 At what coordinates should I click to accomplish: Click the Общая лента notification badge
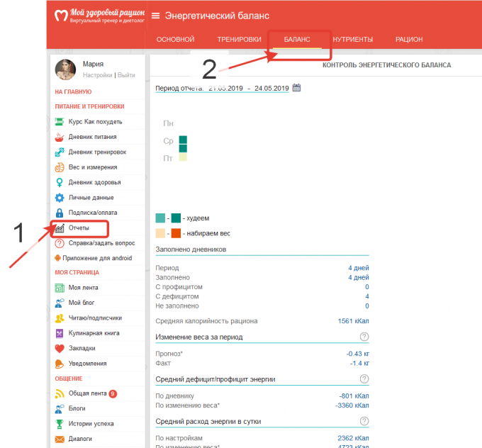point(113,393)
